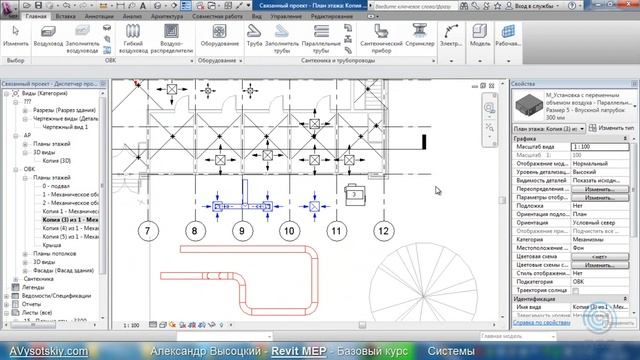This screenshot has width=640, height=360.
Task: Select the Гибкий воздуховод flex duct tool
Action: [x=133, y=39]
